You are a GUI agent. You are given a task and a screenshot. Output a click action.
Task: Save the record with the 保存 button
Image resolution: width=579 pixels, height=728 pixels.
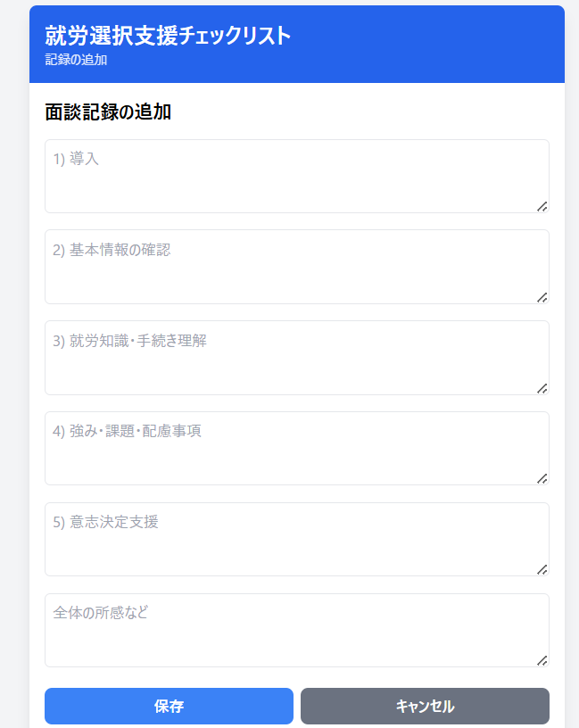pyautogui.click(x=169, y=707)
